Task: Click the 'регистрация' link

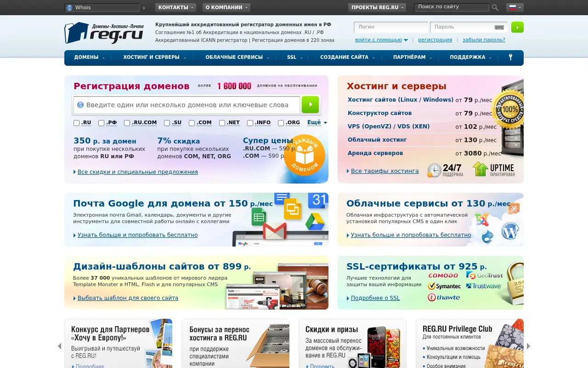Action: (435, 40)
